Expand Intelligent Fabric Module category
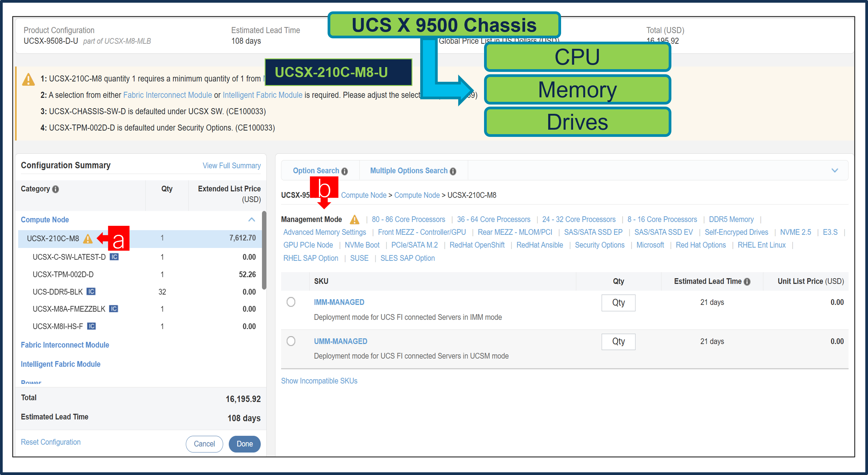 click(61, 364)
